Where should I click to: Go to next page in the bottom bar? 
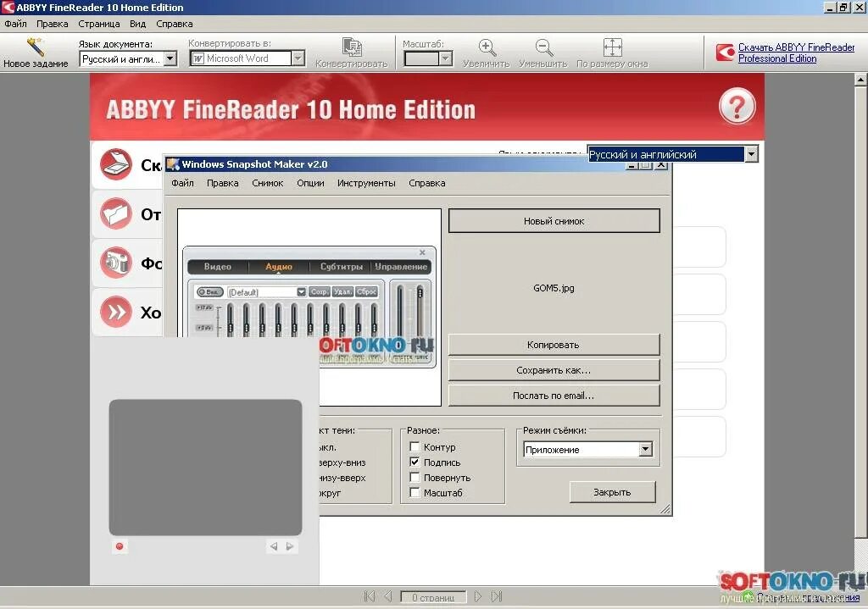(478, 596)
